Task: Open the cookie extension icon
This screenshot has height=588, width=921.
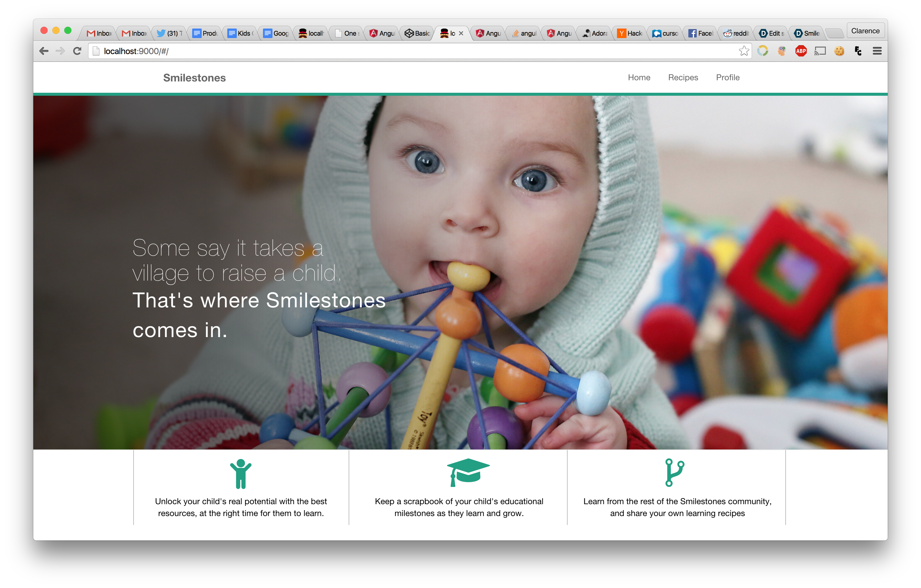Action: 839,51
